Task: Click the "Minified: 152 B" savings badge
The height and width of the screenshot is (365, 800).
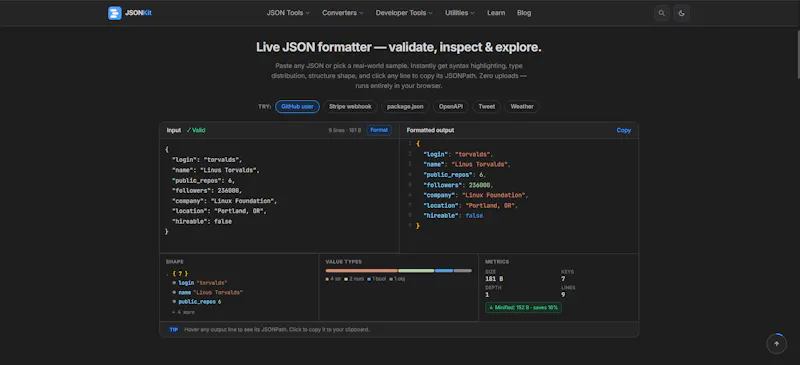Action: tap(523, 308)
